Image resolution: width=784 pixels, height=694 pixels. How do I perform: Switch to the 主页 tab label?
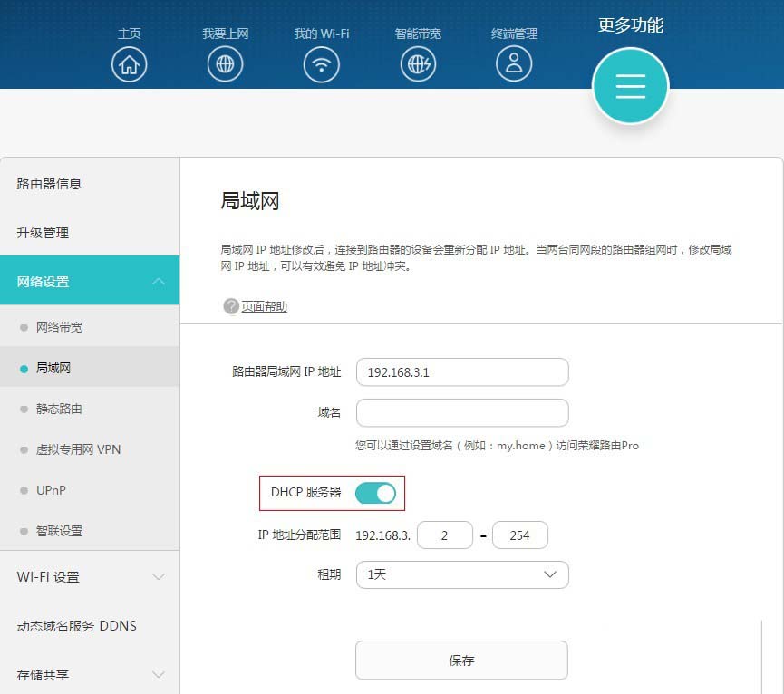pyautogui.click(x=129, y=34)
